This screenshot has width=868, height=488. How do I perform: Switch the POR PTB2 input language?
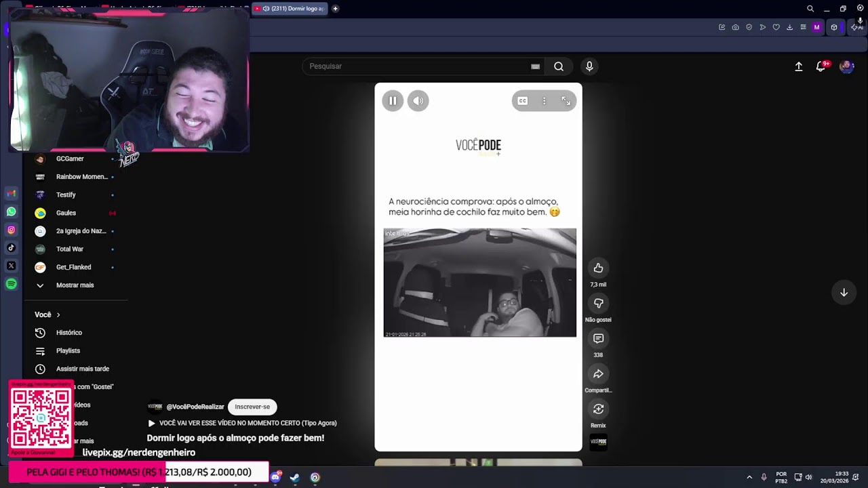point(781,477)
